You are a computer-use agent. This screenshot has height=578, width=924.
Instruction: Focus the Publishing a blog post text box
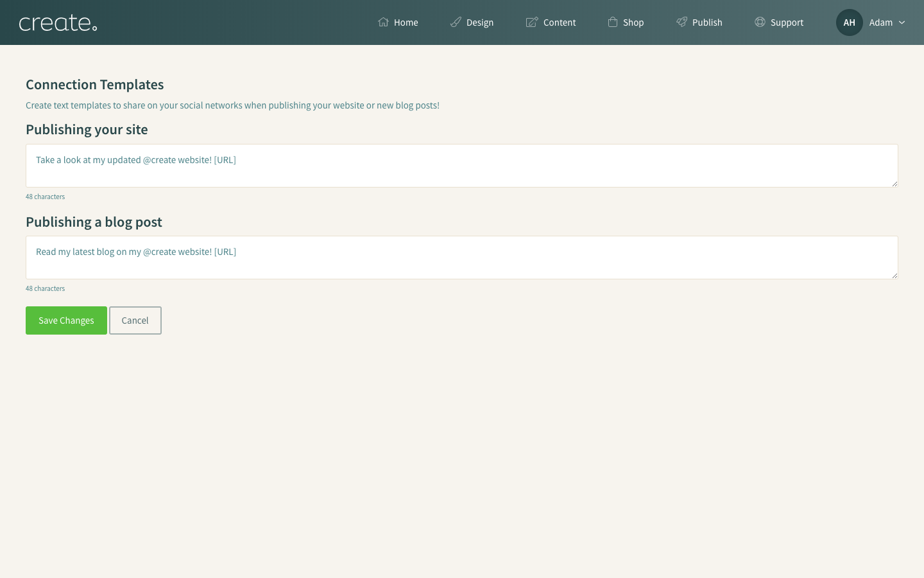(x=461, y=258)
